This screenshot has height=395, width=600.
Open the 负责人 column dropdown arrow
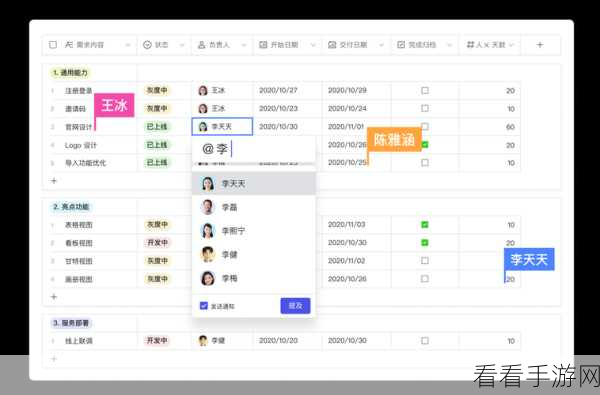coord(244,45)
